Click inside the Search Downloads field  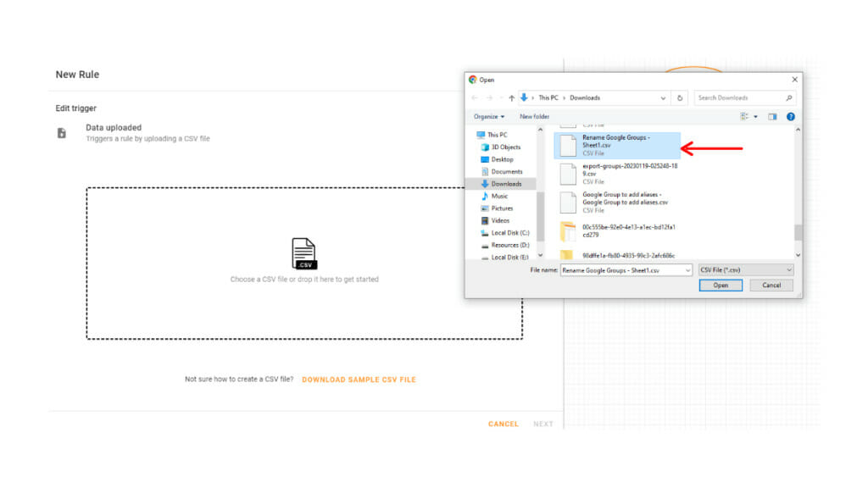coord(739,97)
